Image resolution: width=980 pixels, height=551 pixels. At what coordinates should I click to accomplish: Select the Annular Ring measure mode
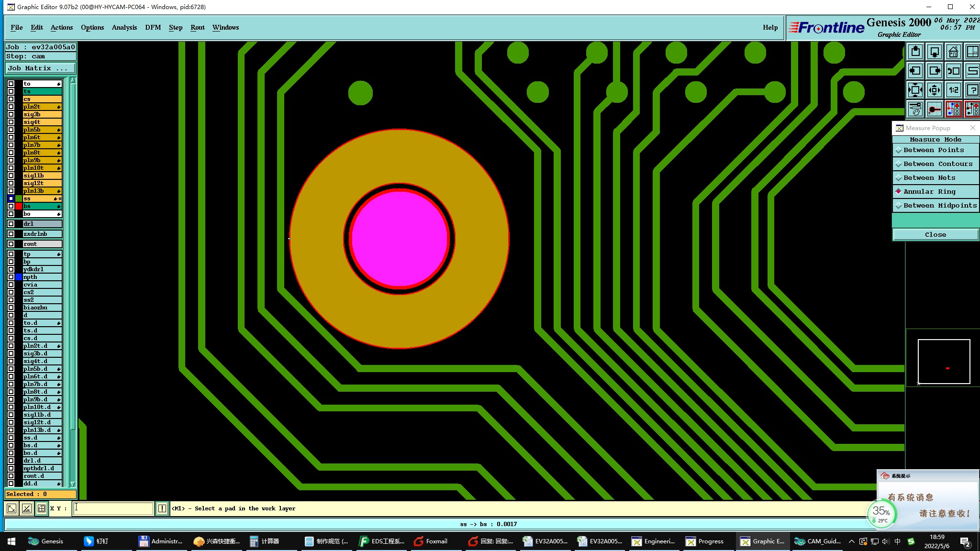pos(929,191)
